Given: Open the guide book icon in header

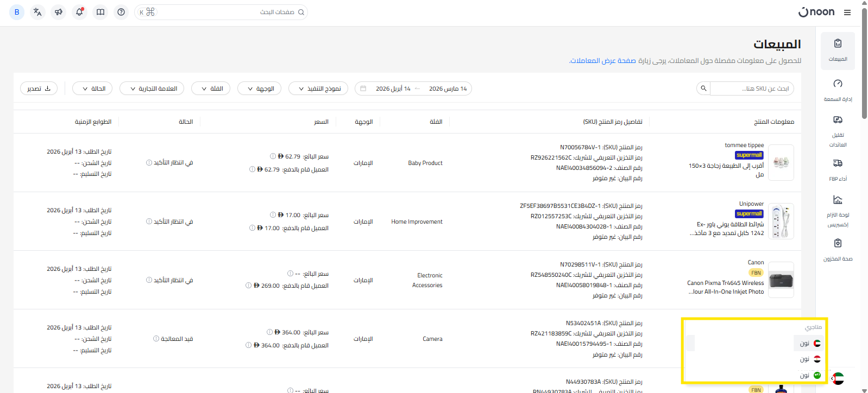Looking at the screenshot, I should pos(100,12).
